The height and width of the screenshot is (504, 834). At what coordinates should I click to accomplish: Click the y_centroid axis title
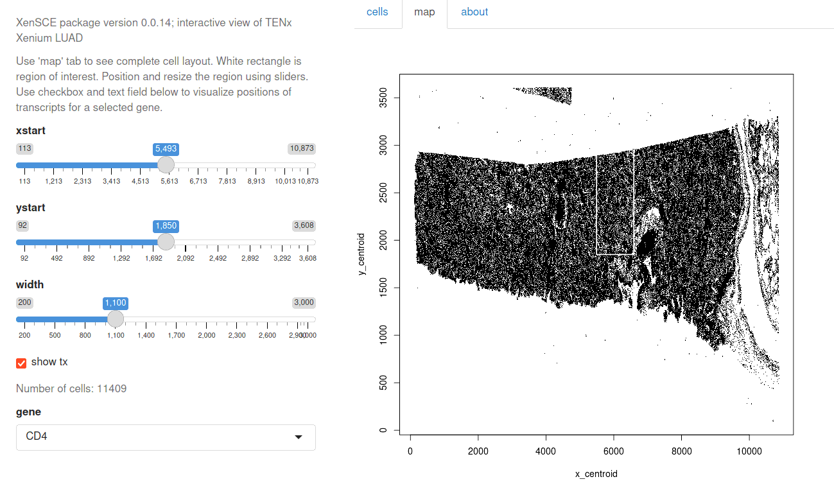362,254
